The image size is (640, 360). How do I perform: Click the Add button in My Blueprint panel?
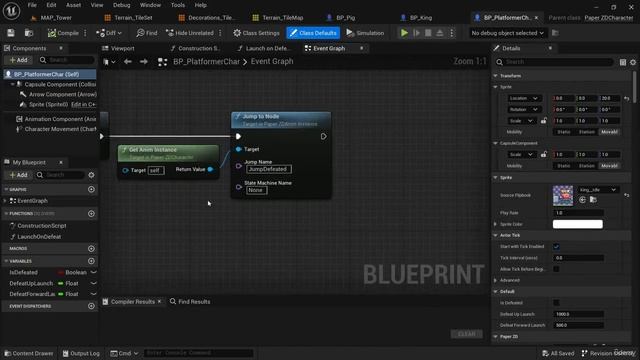click(x=18, y=175)
